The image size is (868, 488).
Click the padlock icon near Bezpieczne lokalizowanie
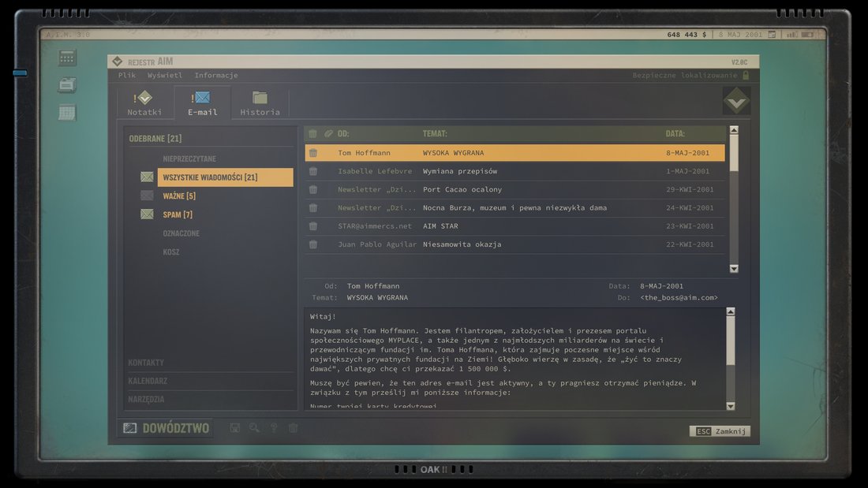click(746, 75)
